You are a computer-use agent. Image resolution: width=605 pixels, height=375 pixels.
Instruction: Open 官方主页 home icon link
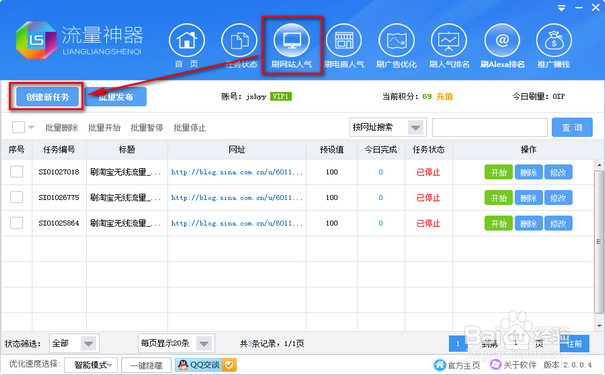439,365
